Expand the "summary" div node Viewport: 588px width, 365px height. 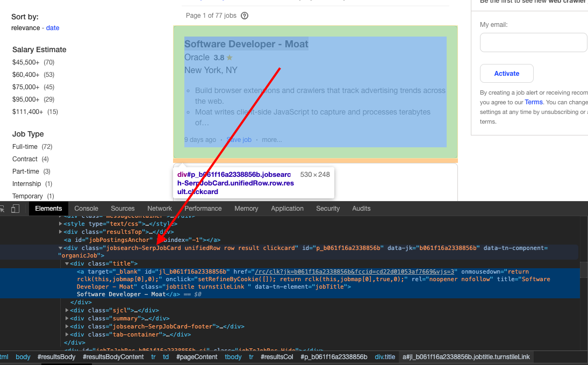point(68,318)
